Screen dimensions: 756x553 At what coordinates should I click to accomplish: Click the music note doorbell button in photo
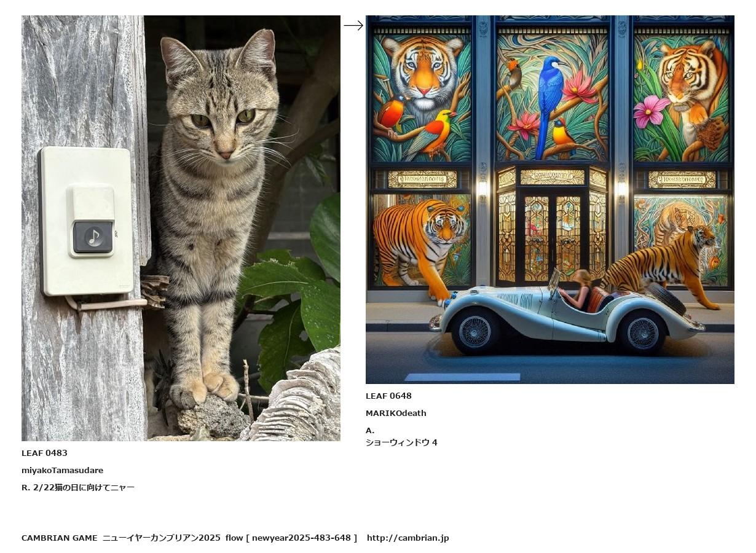click(x=93, y=237)
